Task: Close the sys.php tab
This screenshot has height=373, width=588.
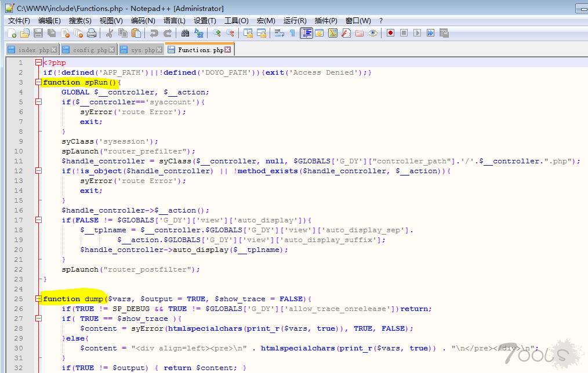Action: pos(159,50)
